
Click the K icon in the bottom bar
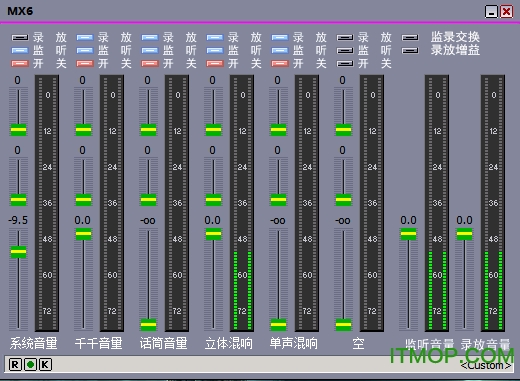pos(45,364)
